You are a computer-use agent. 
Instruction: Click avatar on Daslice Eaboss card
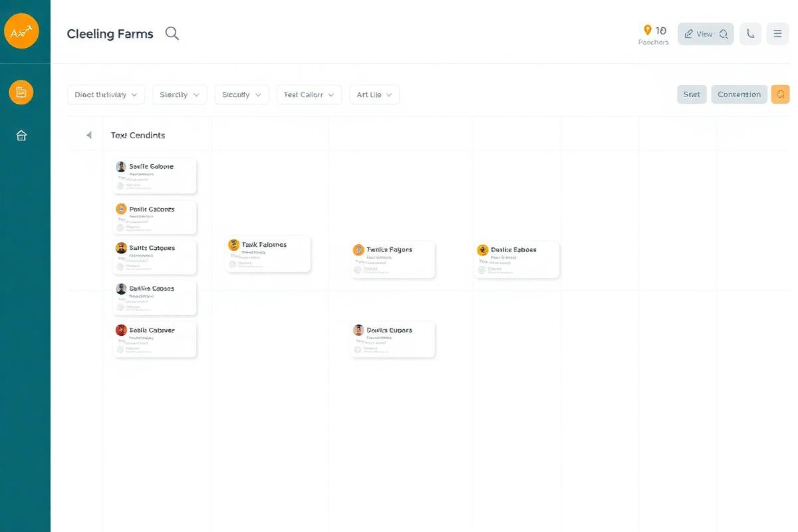click(x=483, y=250)
